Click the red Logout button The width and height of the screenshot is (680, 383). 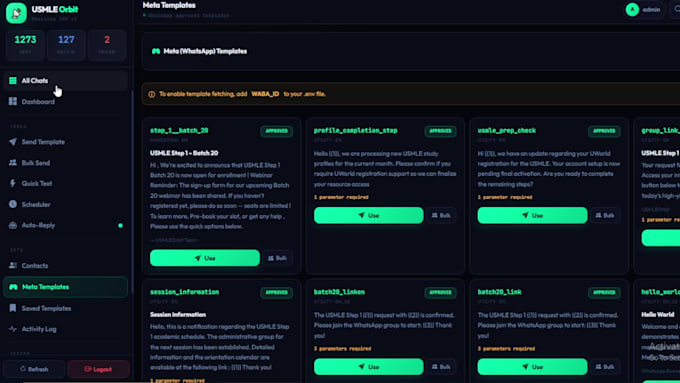point(98,369)
